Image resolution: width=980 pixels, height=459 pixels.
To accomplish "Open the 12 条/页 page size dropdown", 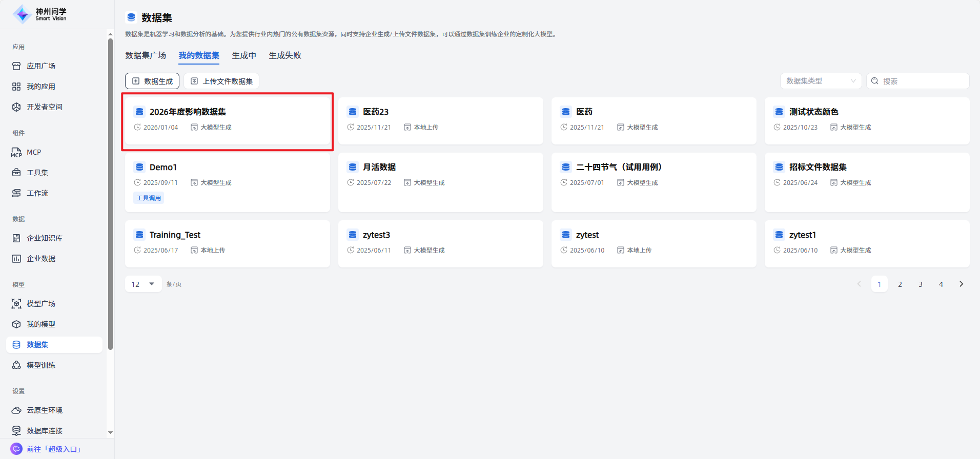I will coord(143,284).
